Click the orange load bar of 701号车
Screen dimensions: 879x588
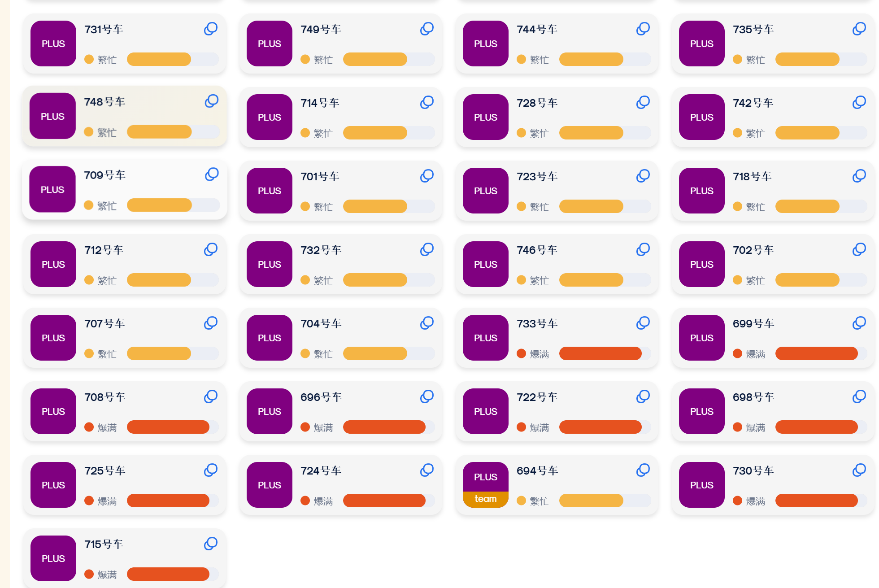[375, 206]
